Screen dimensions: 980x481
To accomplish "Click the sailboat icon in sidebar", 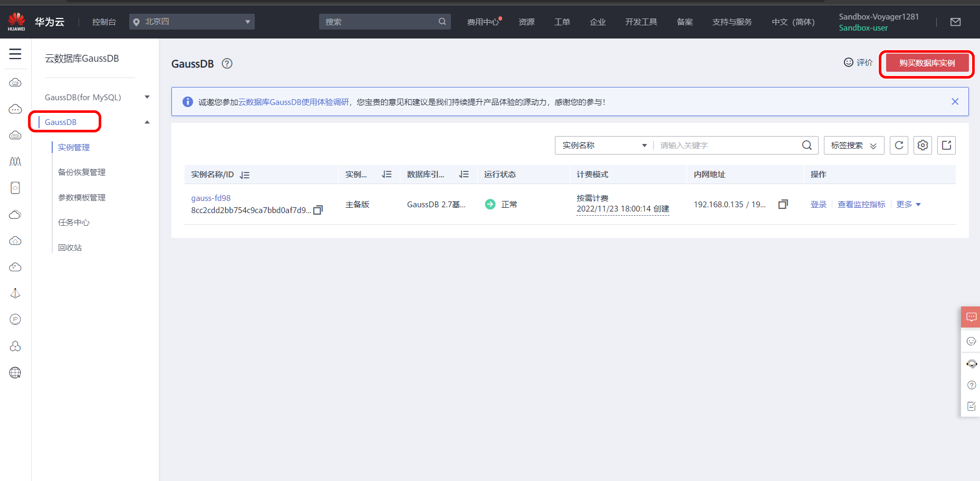I will point(15,293).
